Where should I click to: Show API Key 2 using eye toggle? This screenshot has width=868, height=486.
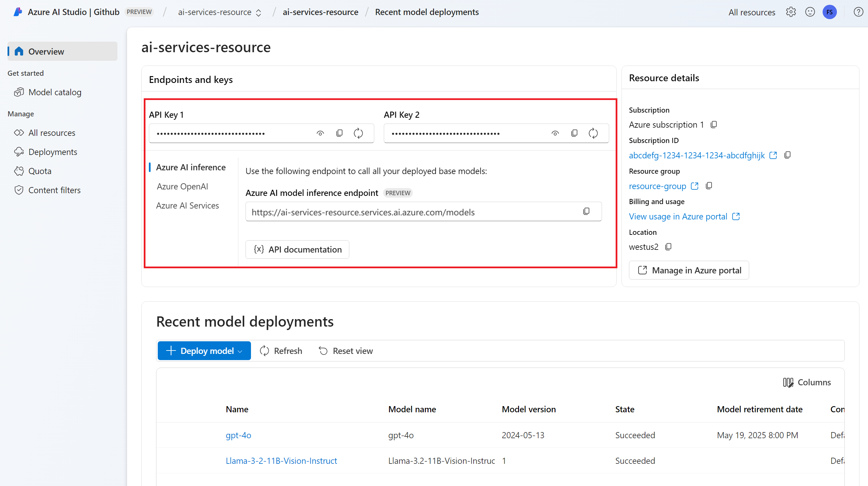tap(555, 133)
